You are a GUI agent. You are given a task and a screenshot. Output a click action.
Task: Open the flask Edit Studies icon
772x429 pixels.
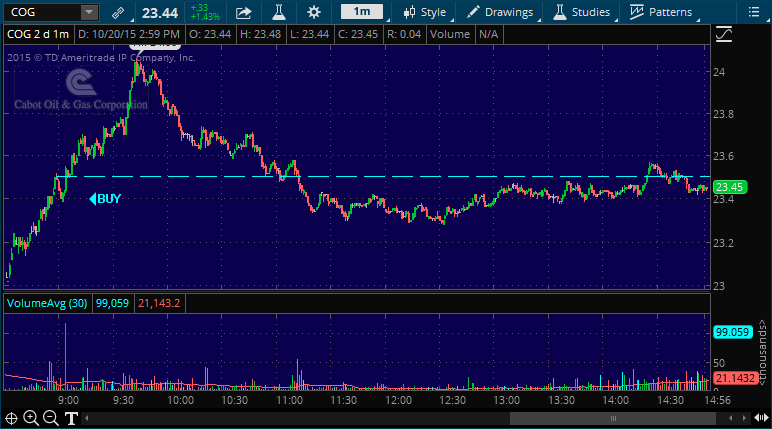[x=279, y=12]
